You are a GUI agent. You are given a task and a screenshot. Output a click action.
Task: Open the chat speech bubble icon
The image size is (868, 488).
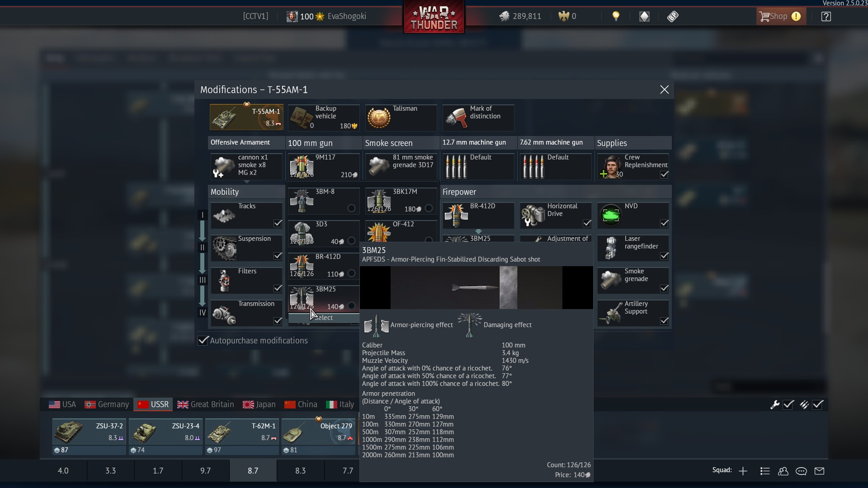[x=801, y=471]
